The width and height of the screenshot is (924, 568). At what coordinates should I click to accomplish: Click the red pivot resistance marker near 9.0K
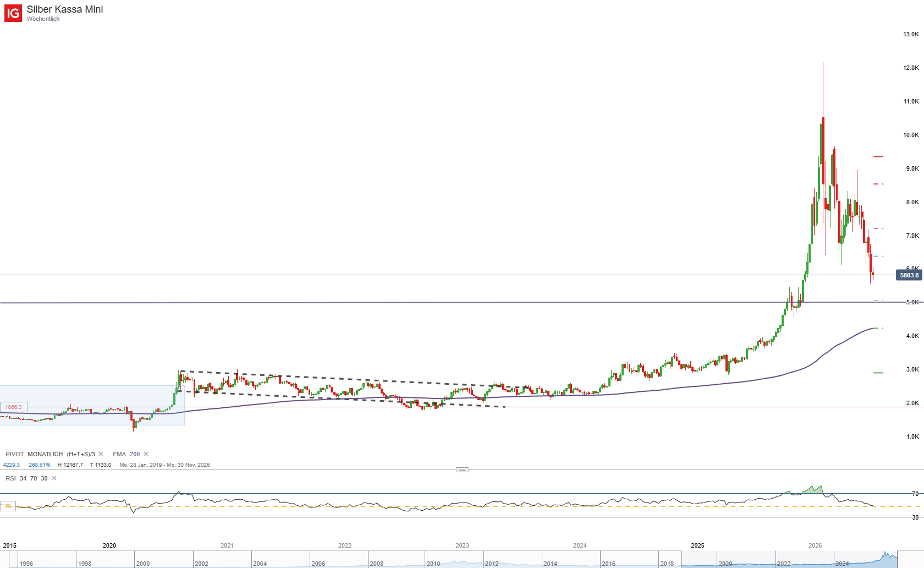(878, 156)
